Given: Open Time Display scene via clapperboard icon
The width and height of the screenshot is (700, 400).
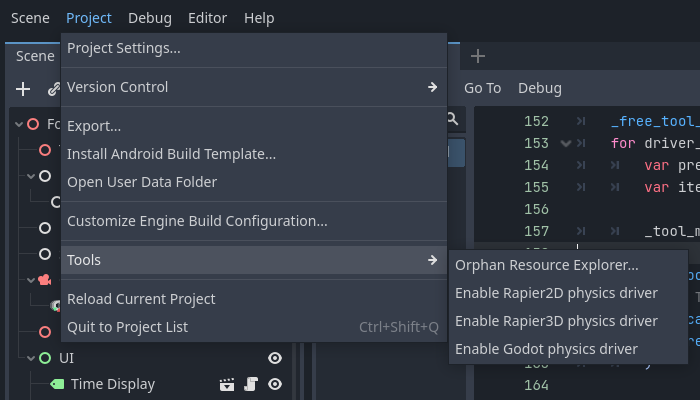Looking at the screenshot, I should [227, 384].
